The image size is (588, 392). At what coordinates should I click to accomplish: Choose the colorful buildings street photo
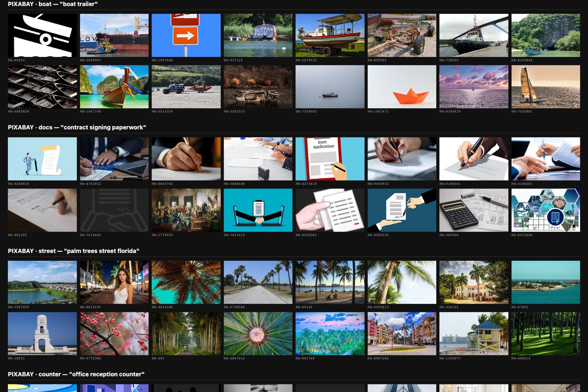pos(402,334)
